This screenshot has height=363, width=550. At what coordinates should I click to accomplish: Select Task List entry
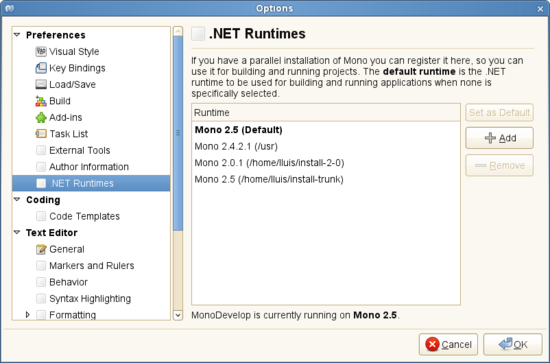tap(68, 134)
